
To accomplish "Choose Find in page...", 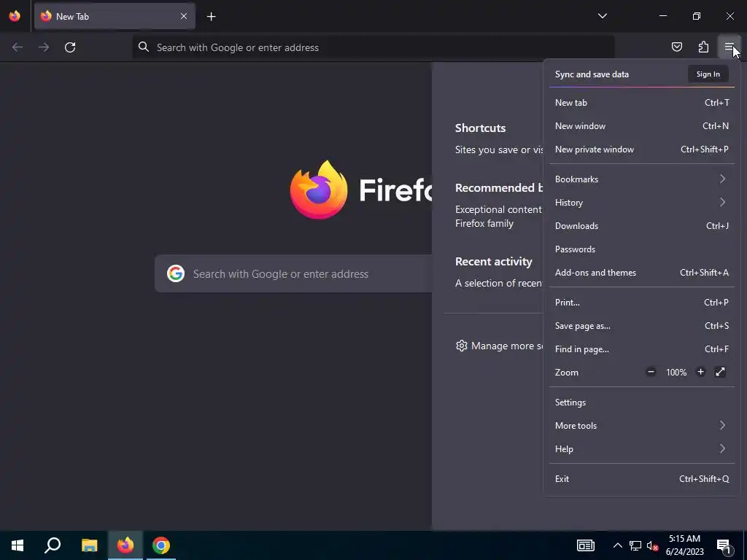I will [642, 349].
